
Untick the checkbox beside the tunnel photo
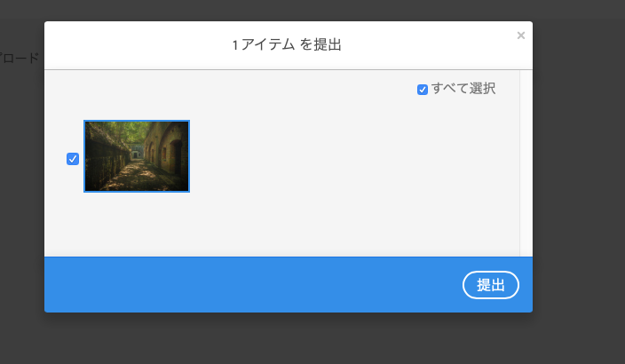[73, 159]
